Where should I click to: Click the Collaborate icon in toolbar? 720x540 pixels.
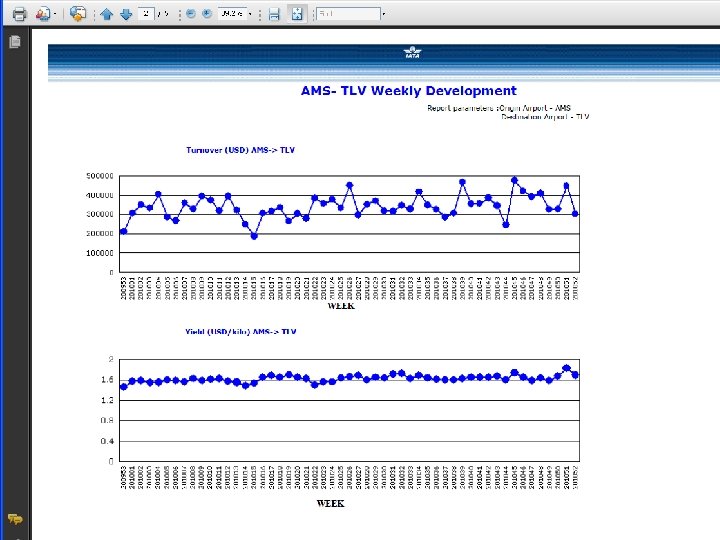(43, 14)
